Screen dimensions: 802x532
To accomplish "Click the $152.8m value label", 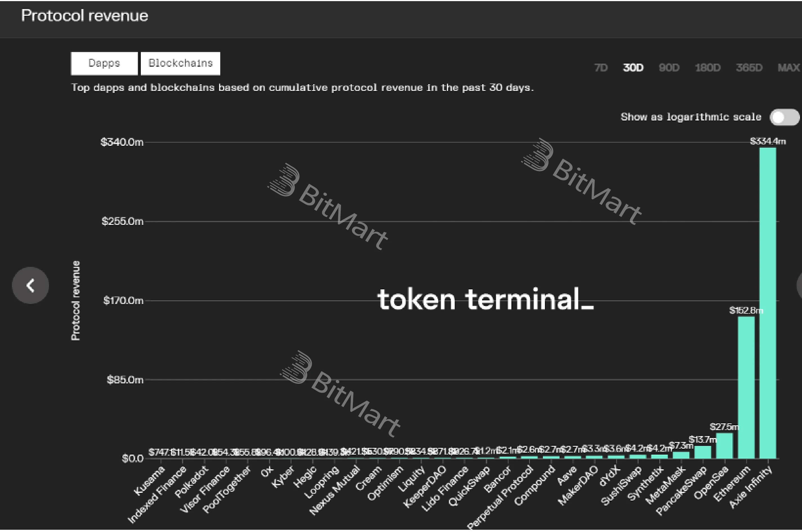I will pos(746,310).
